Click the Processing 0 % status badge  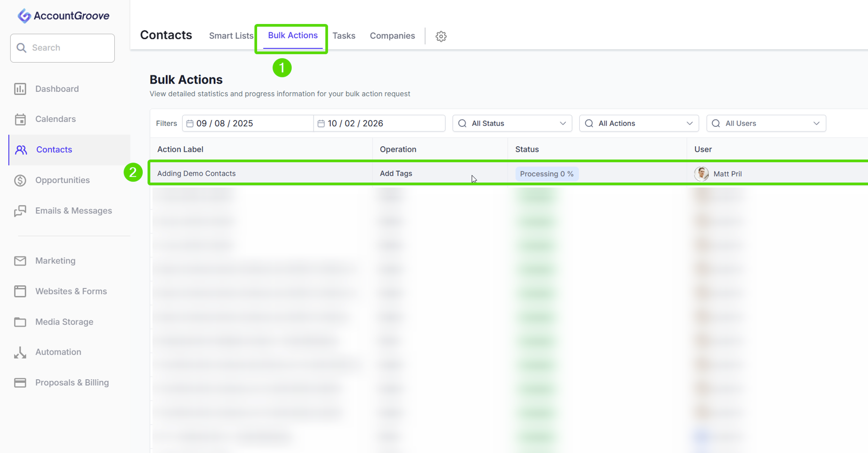pos(547,174)
